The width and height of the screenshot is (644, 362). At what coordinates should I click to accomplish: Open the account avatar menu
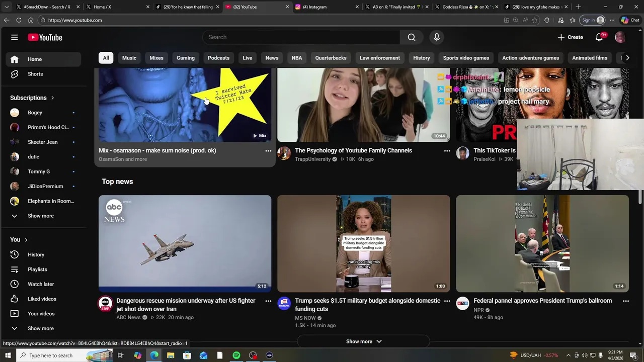(620, 37)
